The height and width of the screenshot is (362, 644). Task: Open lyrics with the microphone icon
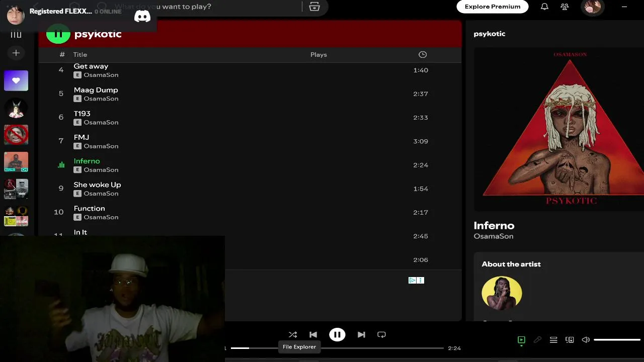pos(537,340)
